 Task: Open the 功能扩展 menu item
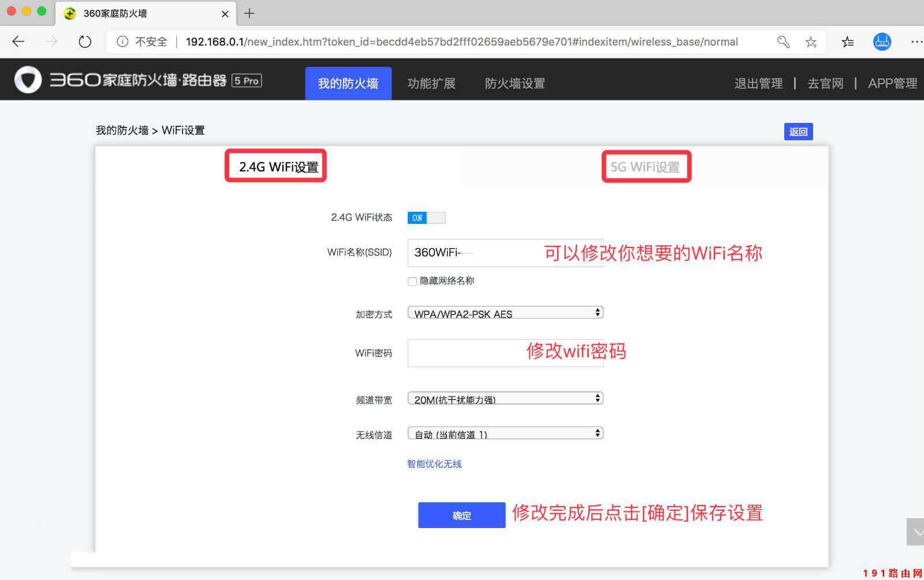[432, 83]
